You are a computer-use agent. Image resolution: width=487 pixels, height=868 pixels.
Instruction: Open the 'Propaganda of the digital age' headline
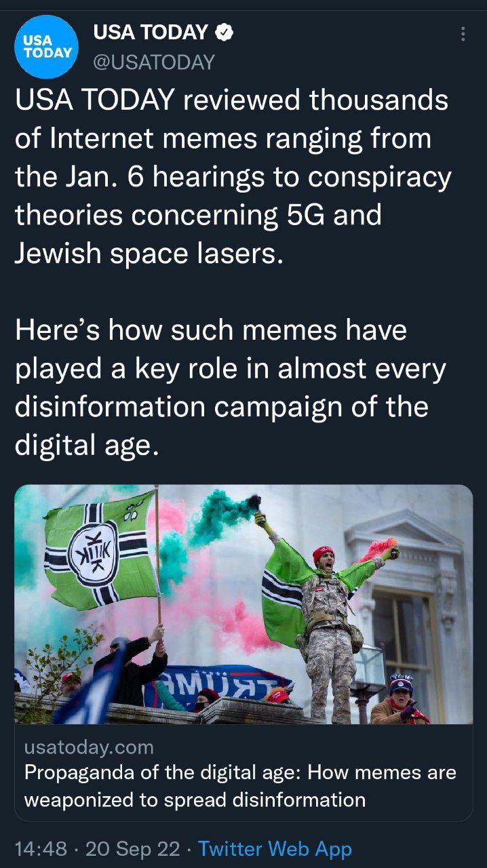pos(240,772)
